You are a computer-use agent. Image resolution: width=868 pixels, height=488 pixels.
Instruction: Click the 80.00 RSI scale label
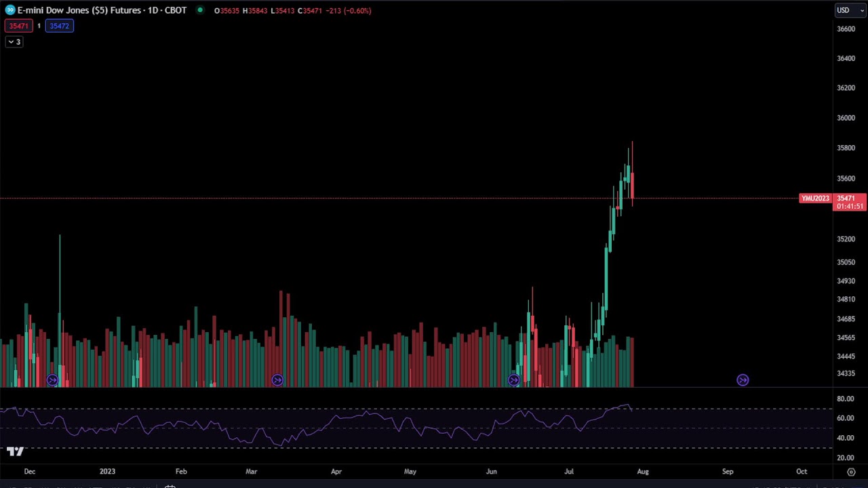pyautogui.click(x=845, y=399)
